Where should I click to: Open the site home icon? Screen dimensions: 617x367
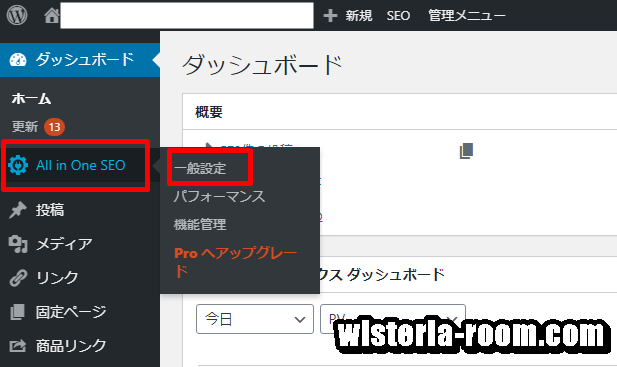click(52, 16)
